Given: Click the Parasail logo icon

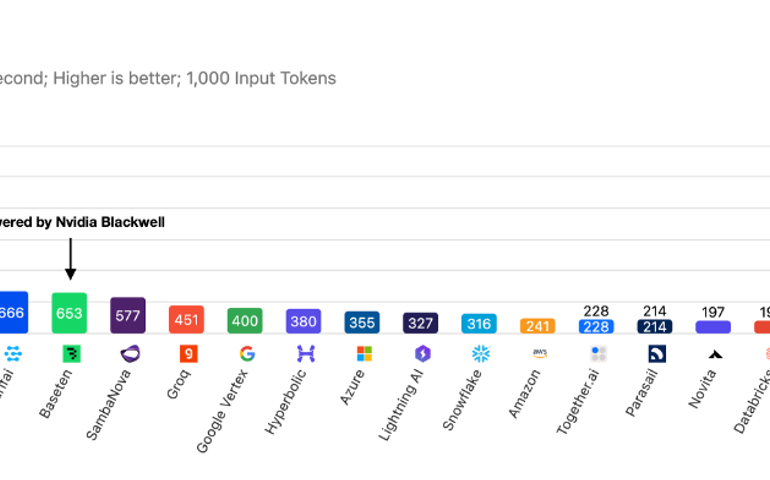Looking at the screenshot, I should [x=656, y=353].
